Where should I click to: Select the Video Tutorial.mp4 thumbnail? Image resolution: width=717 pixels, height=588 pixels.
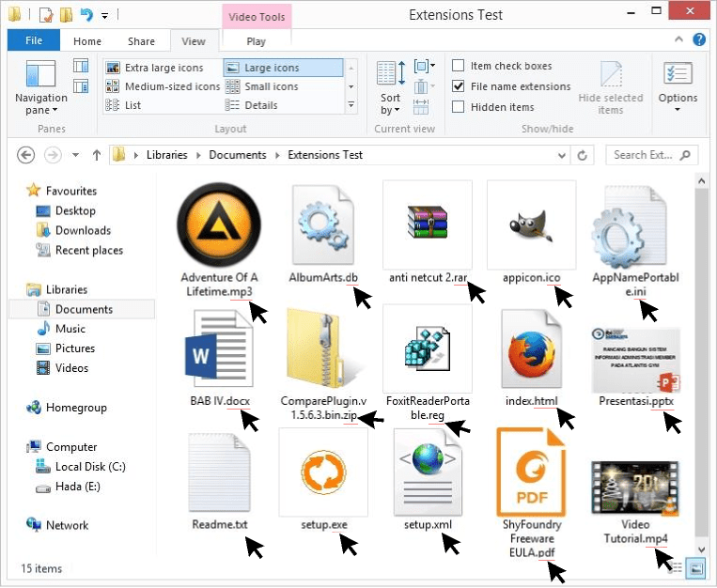coord(635,488)
